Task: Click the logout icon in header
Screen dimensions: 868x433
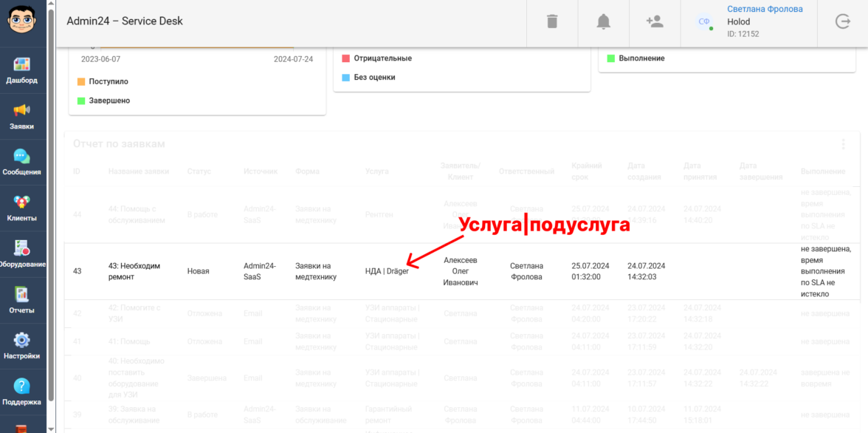Action: click(x=842, y=21)
